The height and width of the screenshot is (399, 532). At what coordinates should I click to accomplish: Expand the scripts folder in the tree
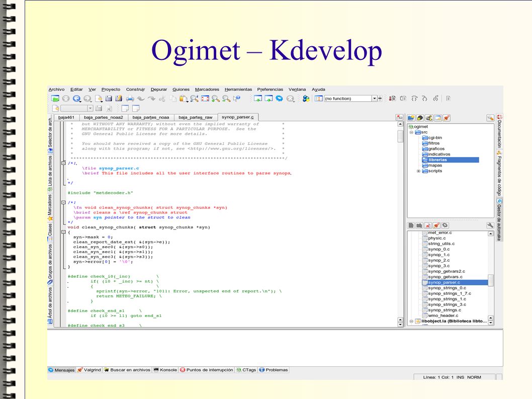click(x=418, y=171)
